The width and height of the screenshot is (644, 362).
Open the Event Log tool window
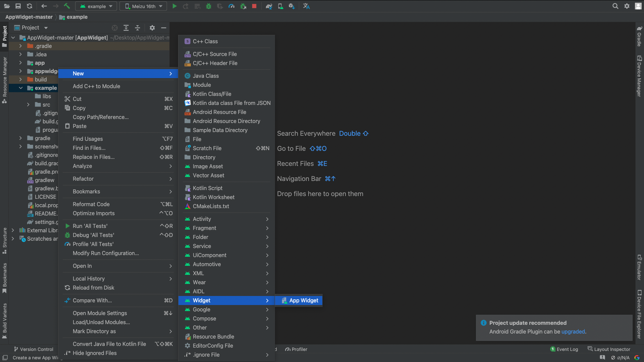click(x=564, y=349)
